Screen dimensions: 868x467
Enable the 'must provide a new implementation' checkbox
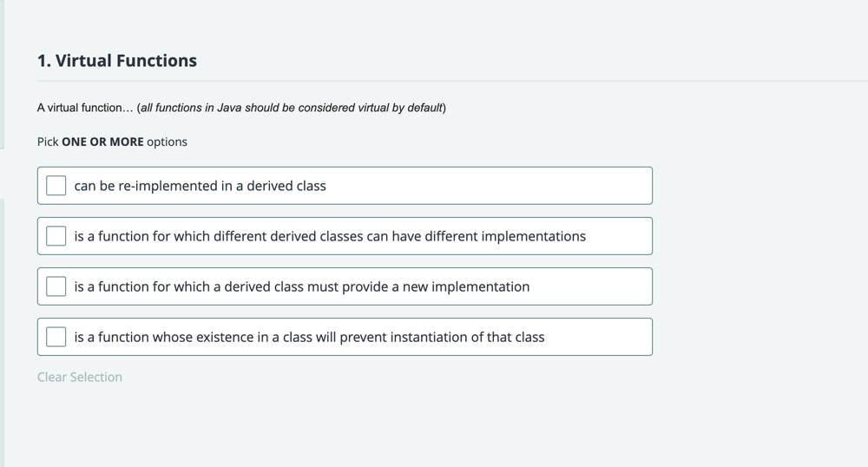[x=56, y=286]
